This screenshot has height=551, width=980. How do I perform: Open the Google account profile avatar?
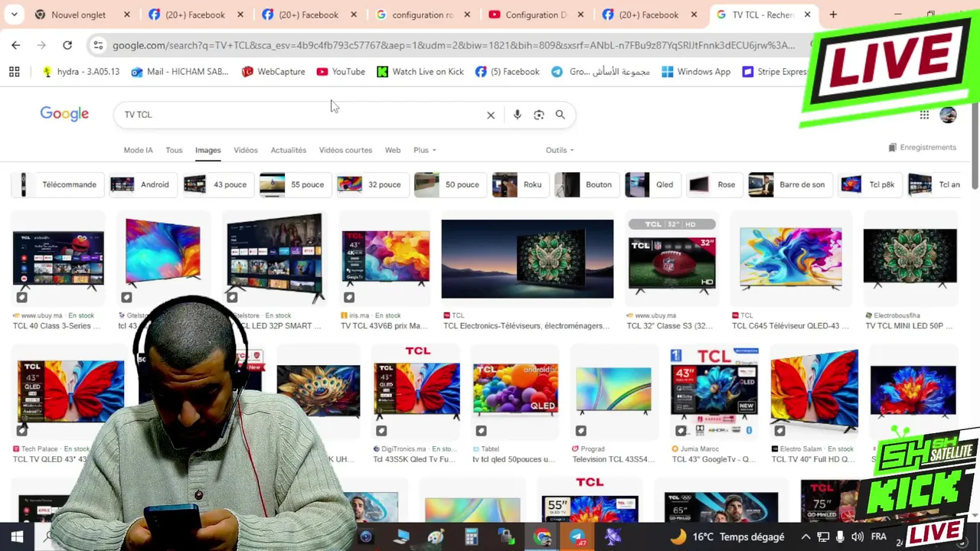click(948, 115)
